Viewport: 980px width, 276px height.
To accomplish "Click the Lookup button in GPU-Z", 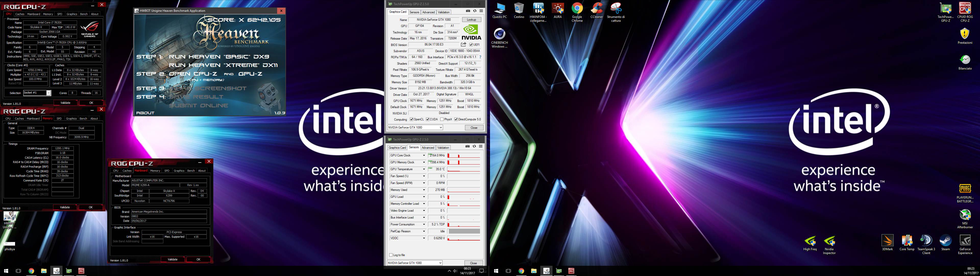I will pyautogui.click(x=471, y=19).
